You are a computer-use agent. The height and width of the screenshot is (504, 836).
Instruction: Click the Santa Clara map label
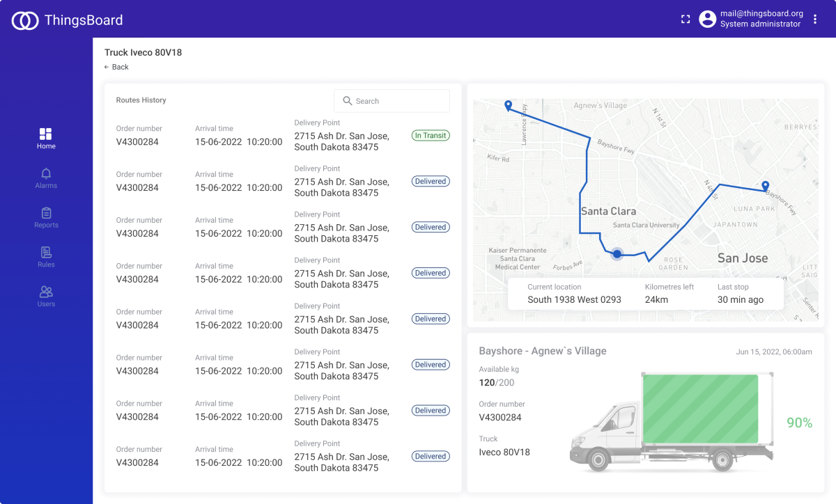pos(608,211)
